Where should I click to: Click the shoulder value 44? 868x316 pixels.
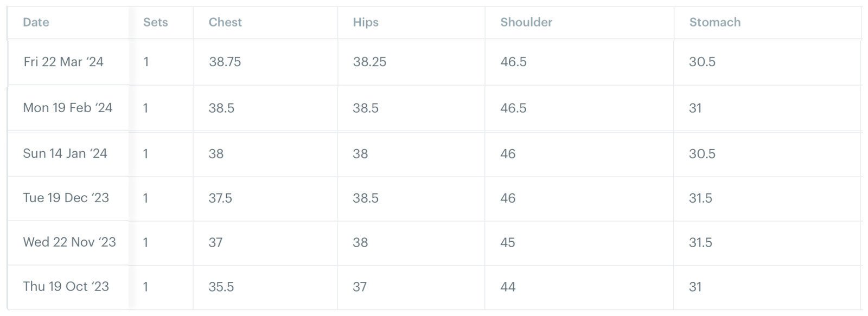pos(508,287)
